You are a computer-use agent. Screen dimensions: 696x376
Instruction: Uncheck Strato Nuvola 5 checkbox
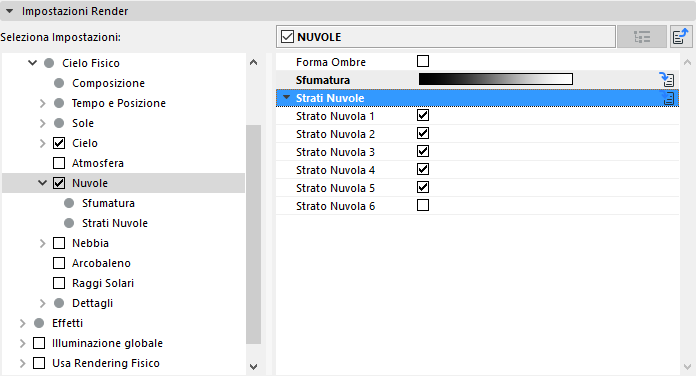(x=423, y=187)
